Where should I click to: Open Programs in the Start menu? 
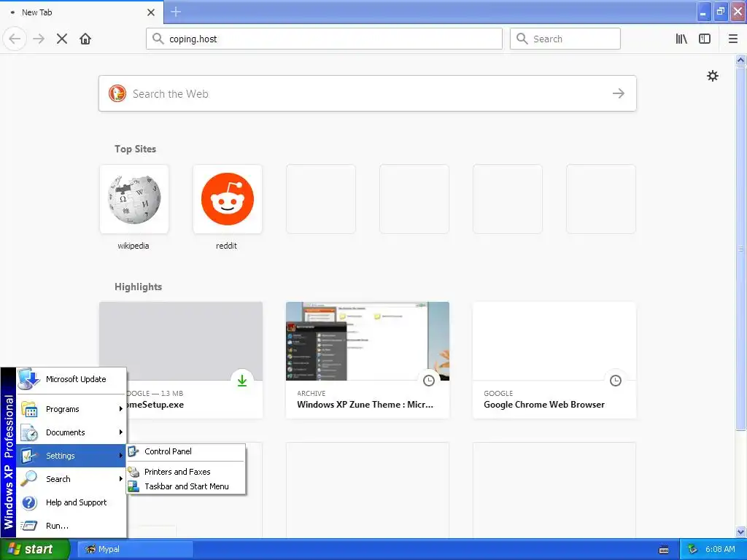pyautogui.click(x=71, y=408)
